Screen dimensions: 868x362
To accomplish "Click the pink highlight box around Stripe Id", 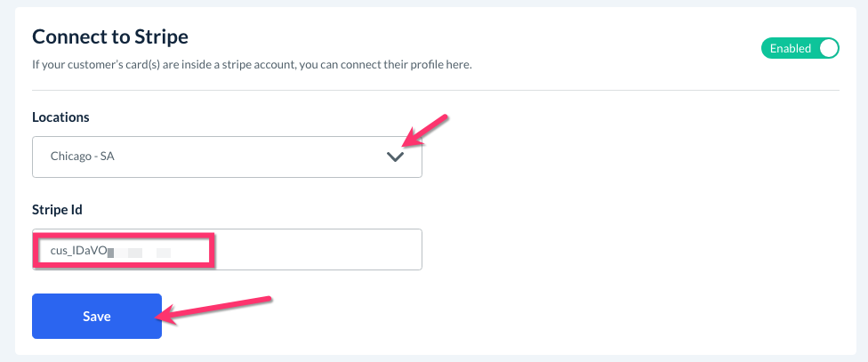I will (x=123, y=237).
